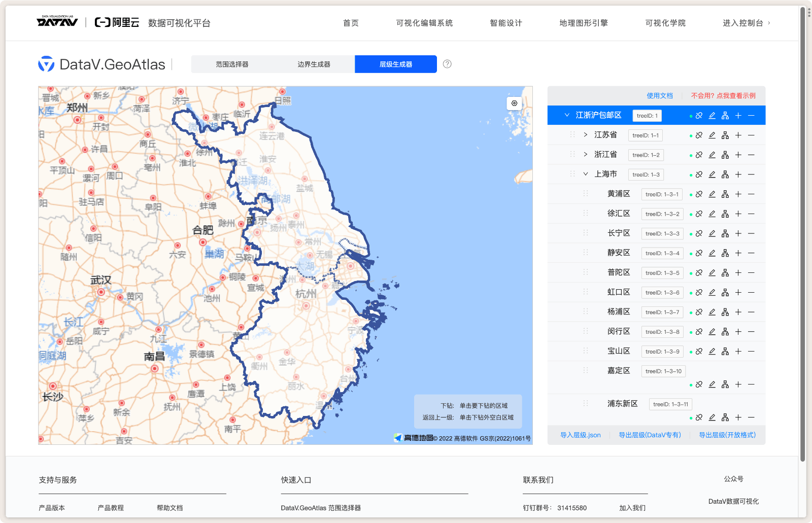Screen dimensions: 812x523
Task: Click the minus icon on 浦东新区 row
Action: point(751,417)
